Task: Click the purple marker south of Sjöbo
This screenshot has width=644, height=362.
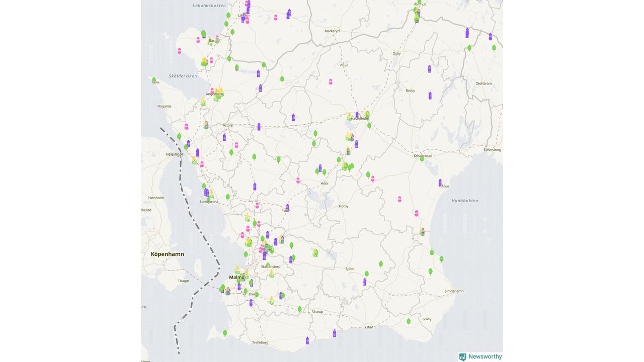Action: 365,282
